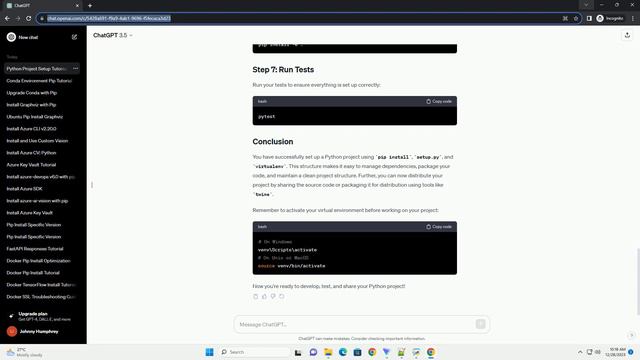Click the send message arrow button

[480, 324]
